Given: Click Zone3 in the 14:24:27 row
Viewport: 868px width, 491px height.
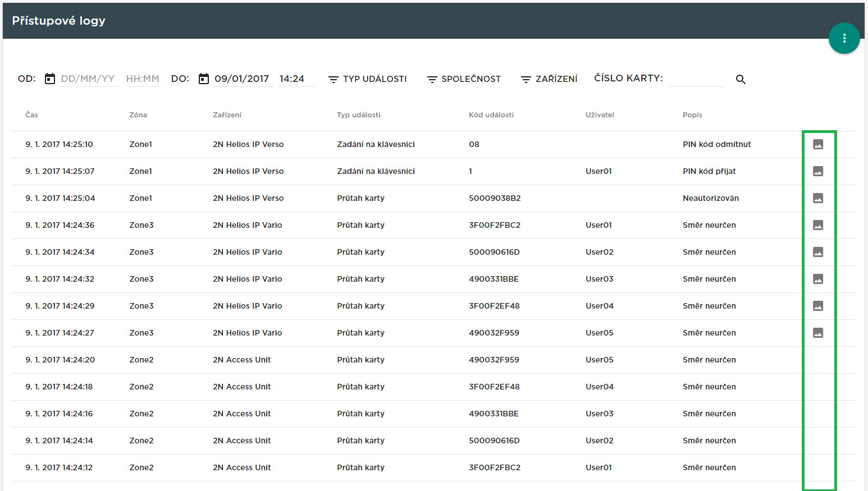Looking at the screenshot, I should pos(141,333).
